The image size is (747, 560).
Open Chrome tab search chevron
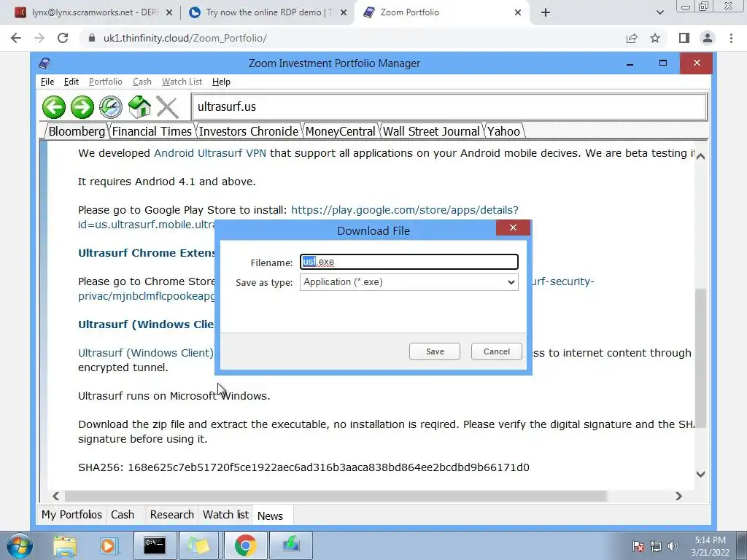659,12
